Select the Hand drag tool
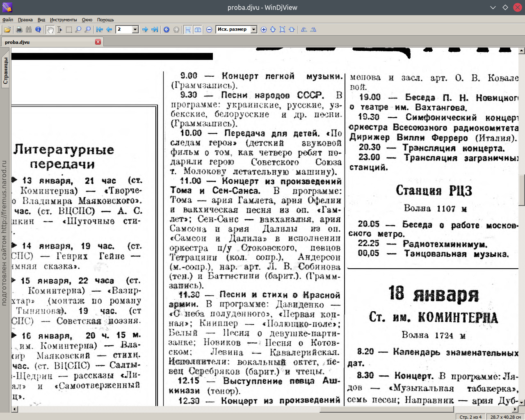Viewport: 525px width, 420px height. [x=50, y=30]
